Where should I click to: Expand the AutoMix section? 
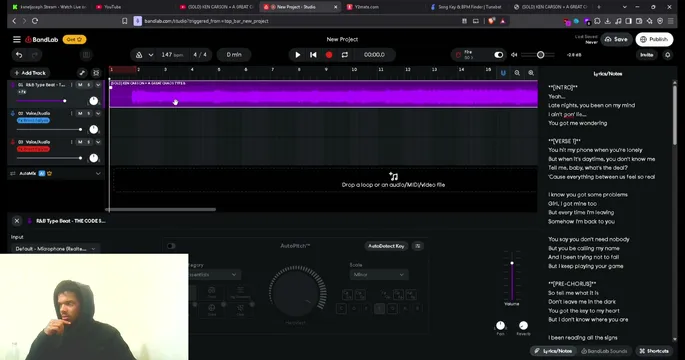pos(98,173)
